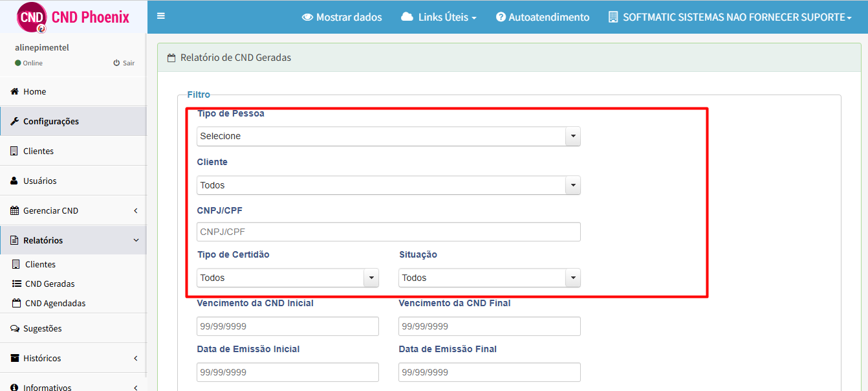Click the Home house icon
This screenshot has width=868, height=391.
[x=14, y=91]
